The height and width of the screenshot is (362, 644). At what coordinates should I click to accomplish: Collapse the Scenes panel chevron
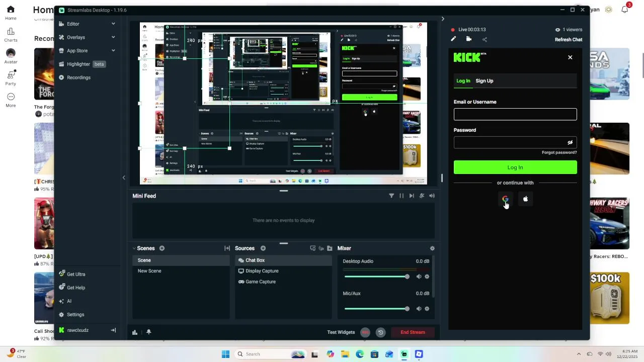coord(134,248)
